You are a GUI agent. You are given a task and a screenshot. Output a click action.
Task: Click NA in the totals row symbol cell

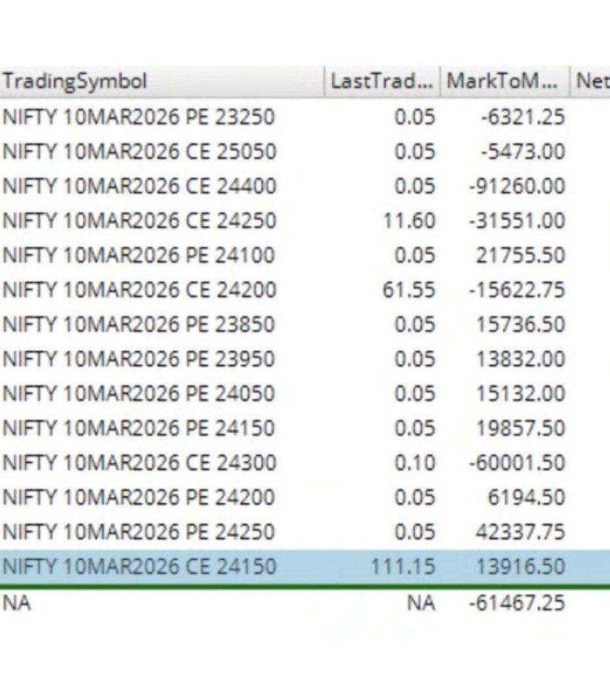click(x=17, y=604)
